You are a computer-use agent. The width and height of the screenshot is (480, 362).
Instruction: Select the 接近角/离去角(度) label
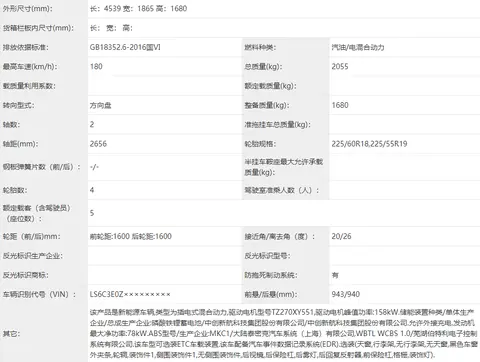pos(280,236)
